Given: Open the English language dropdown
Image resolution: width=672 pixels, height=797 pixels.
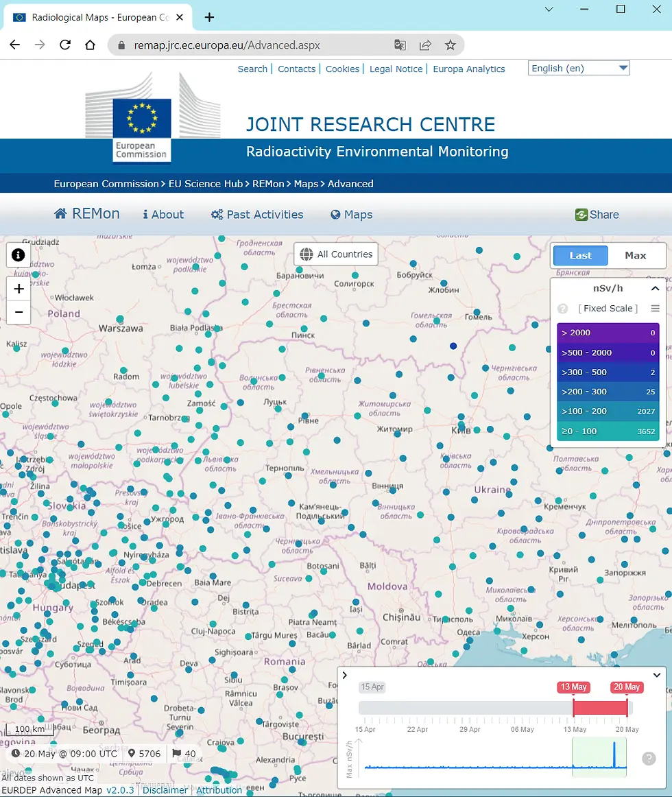Looking at the screenshot, I should 579,68.
